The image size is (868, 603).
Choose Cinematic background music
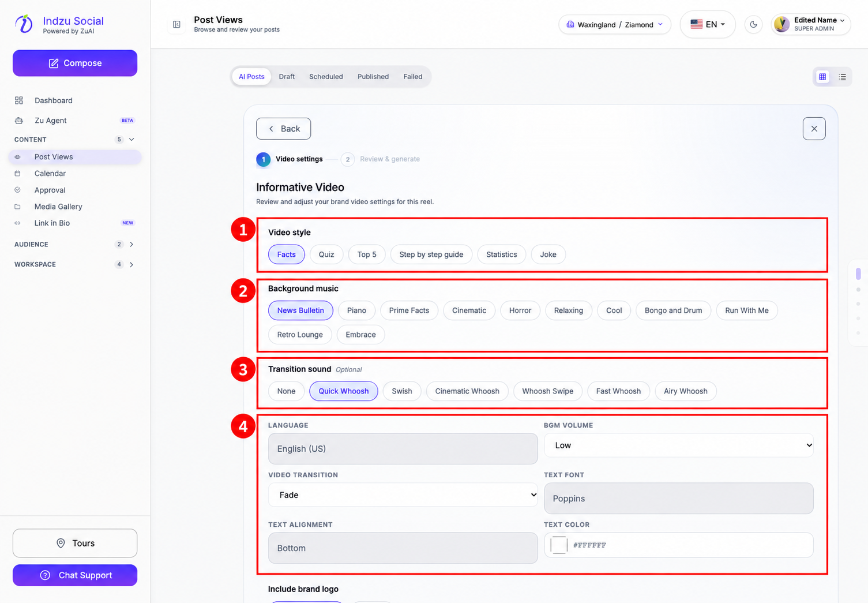469,310
